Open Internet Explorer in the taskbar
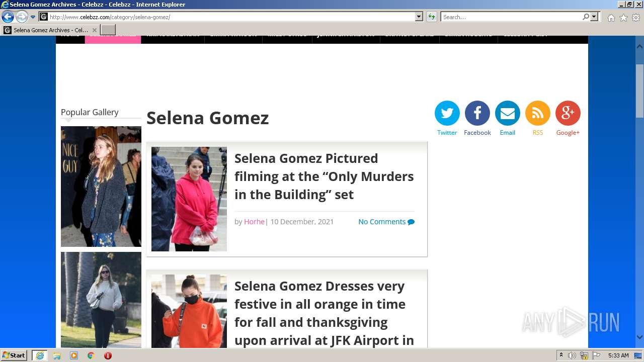 click(40, 355)
